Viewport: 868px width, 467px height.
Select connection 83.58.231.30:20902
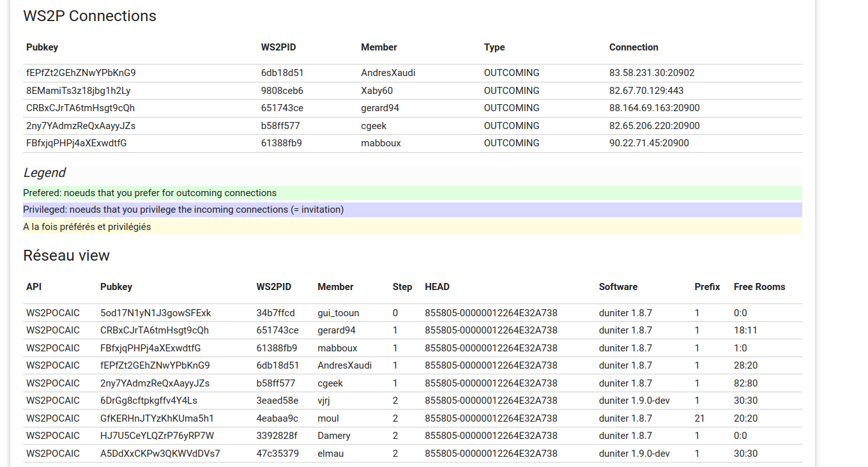pyautogui.click(x=651, y=73)
